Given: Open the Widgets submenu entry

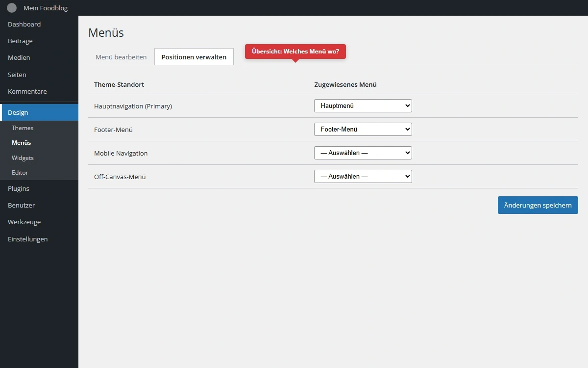Looking at the screenshot, I should coord(23,158).
